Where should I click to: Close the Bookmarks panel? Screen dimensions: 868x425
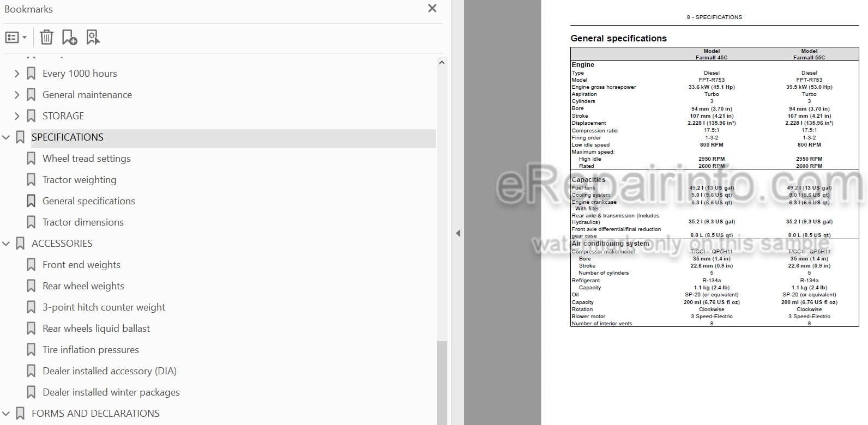pos(432,9)
